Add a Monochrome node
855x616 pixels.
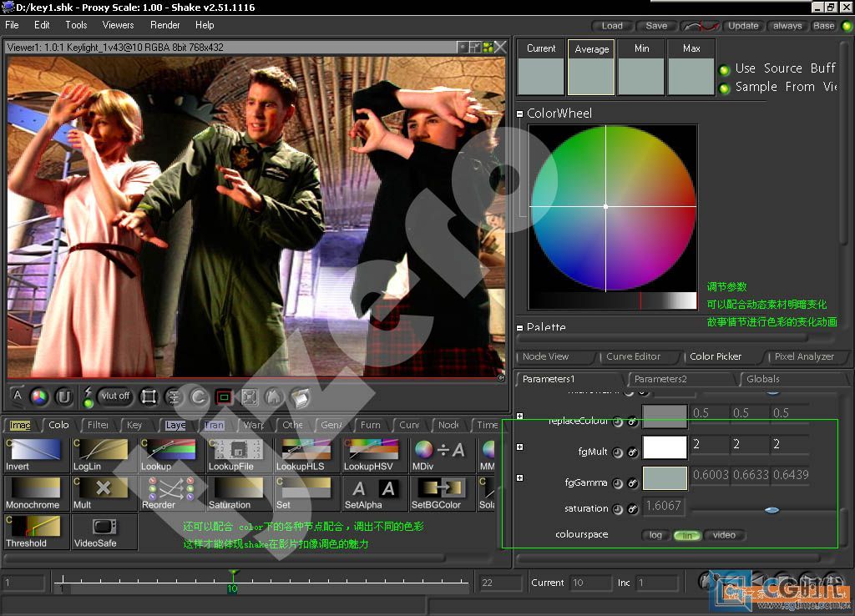click(x=36, y=493)
